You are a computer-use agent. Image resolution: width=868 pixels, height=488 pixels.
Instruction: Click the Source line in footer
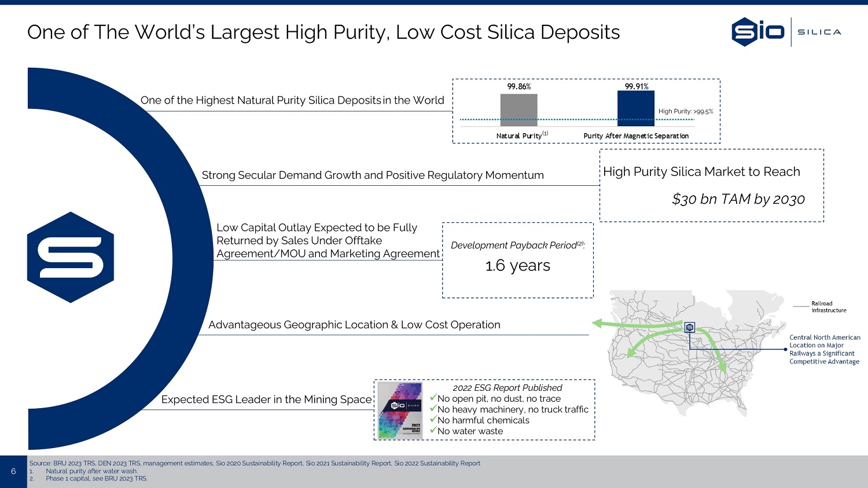(255, 463)
